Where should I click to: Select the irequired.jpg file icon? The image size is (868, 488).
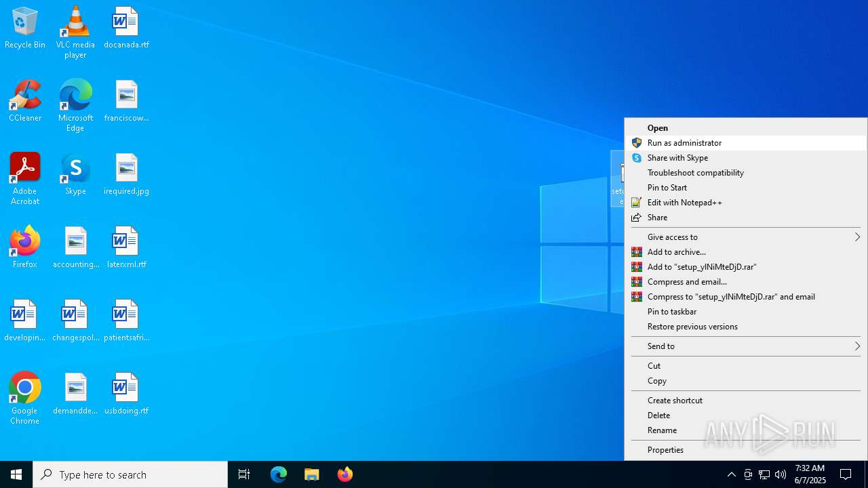tap(126, 174)
